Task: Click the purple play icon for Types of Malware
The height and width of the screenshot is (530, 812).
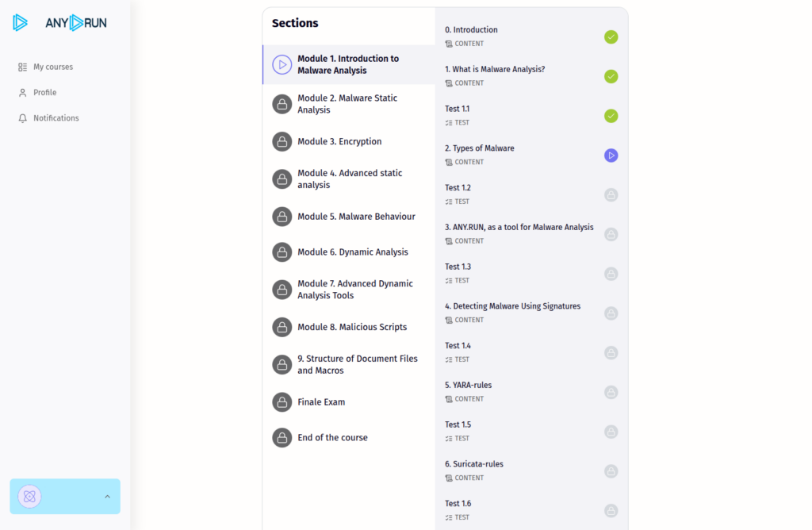Action: pos(611,156)
